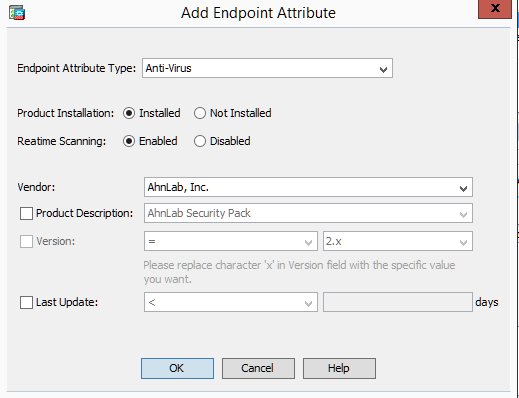Click the Last Update days input field
This screenshot has width=519, height=398.
tap(398, 302)
